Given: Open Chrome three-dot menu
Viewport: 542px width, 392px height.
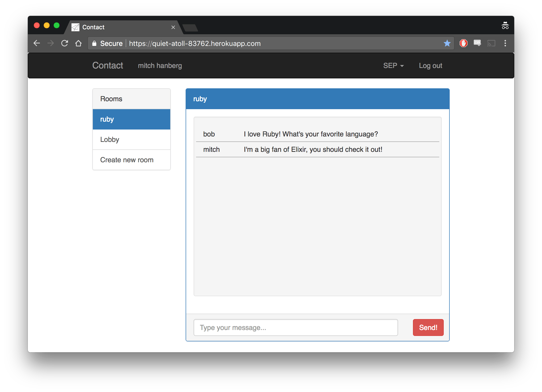Looking at the screenshot, I should coord(505,43).
